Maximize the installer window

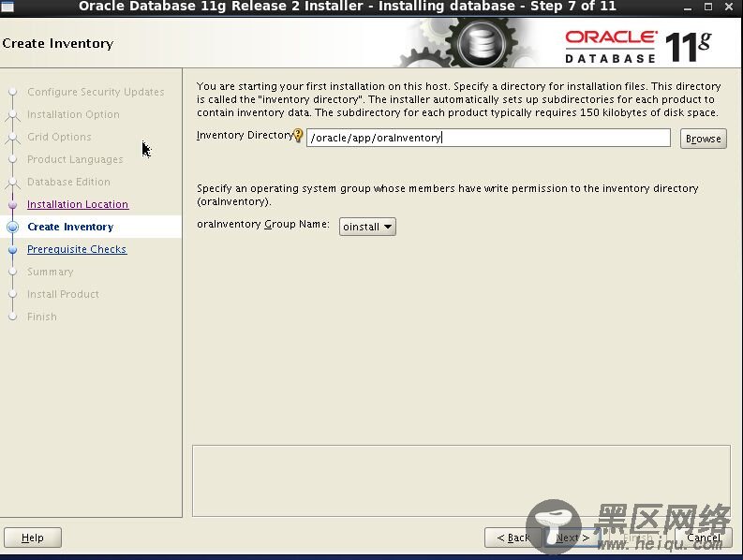(708, 7)
